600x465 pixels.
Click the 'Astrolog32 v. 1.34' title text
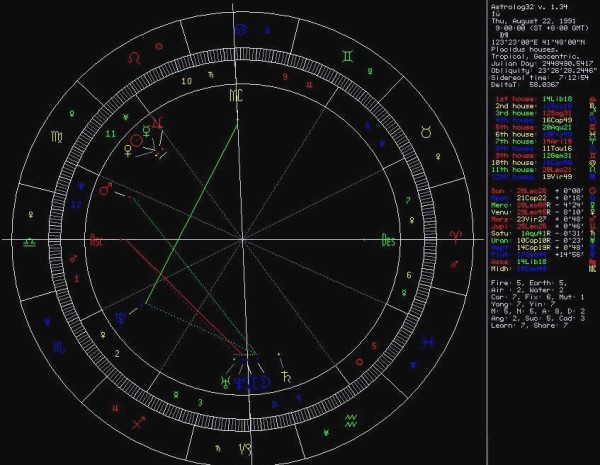529,7
